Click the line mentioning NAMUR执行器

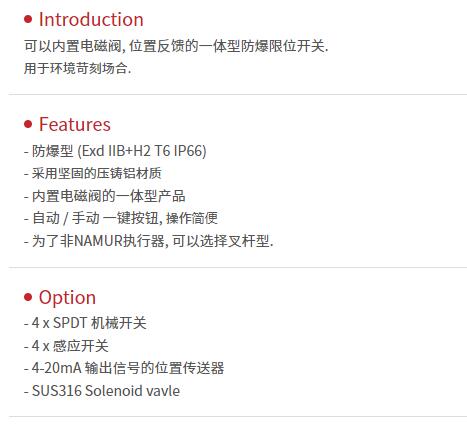click(149, 241)
